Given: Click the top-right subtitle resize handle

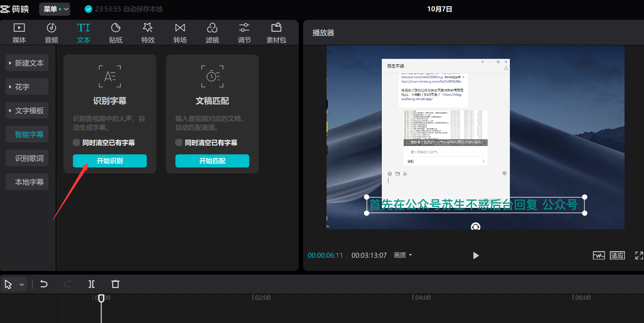Looking at the screenshot, I should 584,197.
